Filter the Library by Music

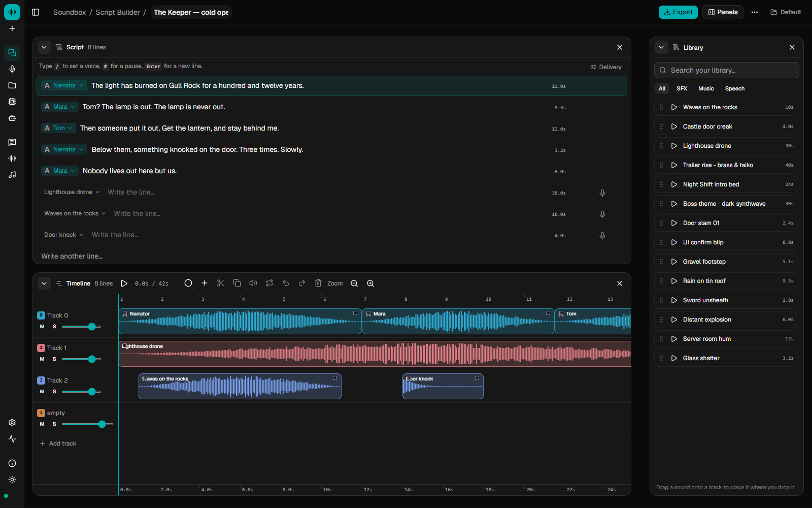pos(706,88)
